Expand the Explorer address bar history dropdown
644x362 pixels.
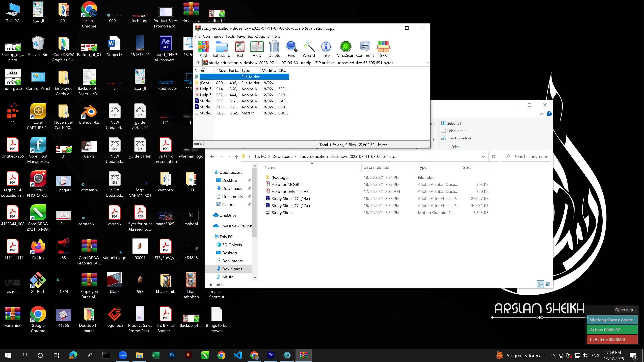[x=483, y=156]
